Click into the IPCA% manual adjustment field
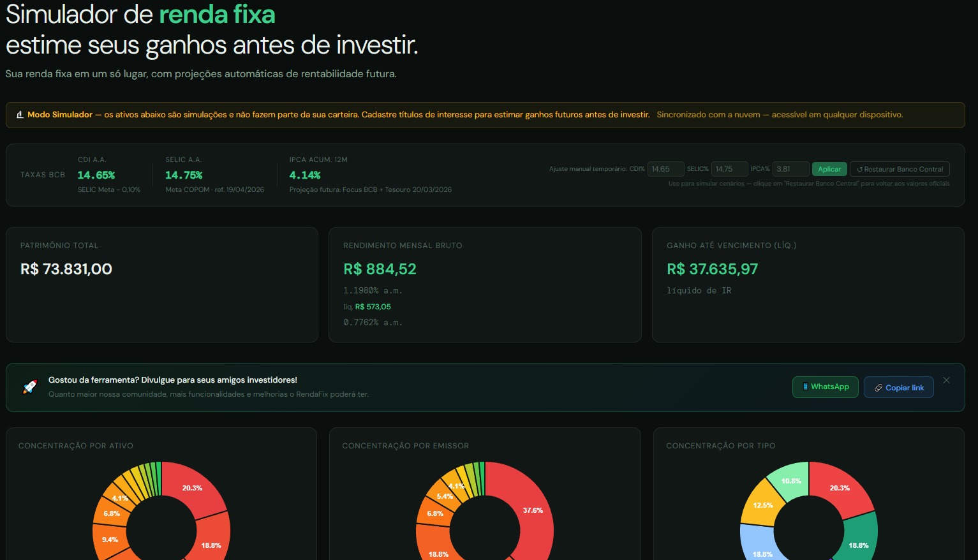The height and width of the screenshot is (560, 978). [790, 169]
